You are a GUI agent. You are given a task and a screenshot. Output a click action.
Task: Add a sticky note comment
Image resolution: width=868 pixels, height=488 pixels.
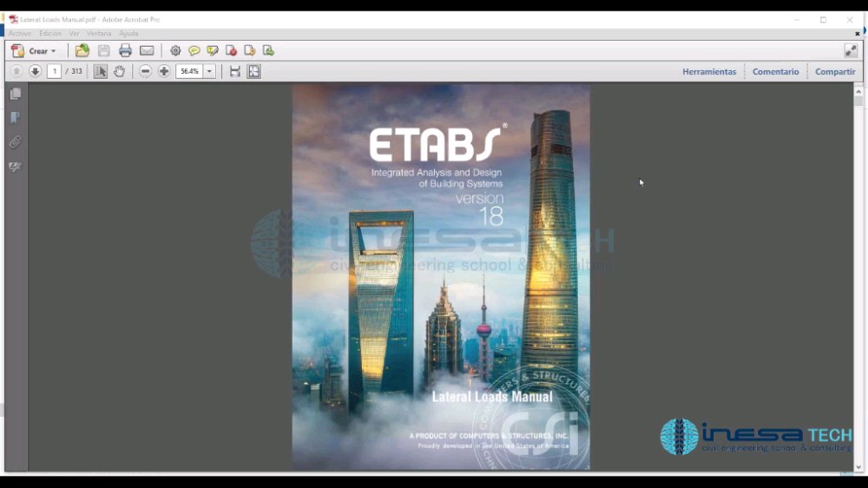194,51
